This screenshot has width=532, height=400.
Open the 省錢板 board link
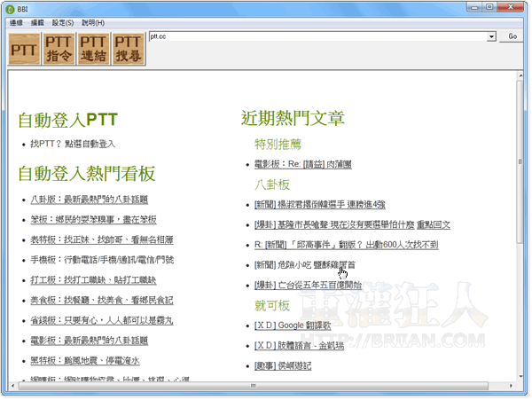pyautogui.click(x=102, y=320)
